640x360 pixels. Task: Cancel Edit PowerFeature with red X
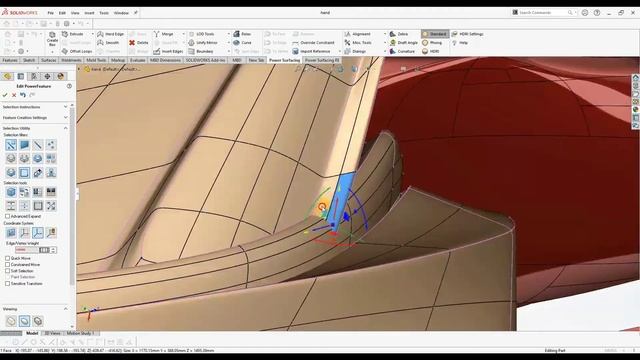[14, 95]
